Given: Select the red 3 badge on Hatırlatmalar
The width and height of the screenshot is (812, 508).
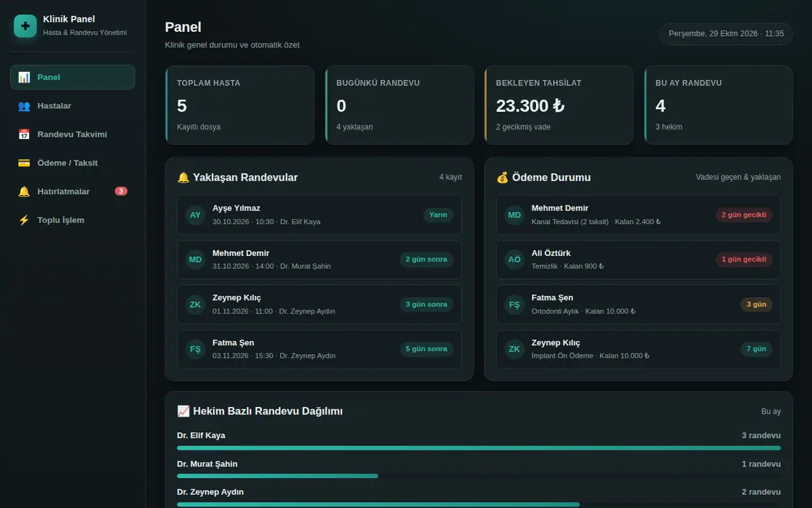Looking at the screenshot, I should pos(121,191).
